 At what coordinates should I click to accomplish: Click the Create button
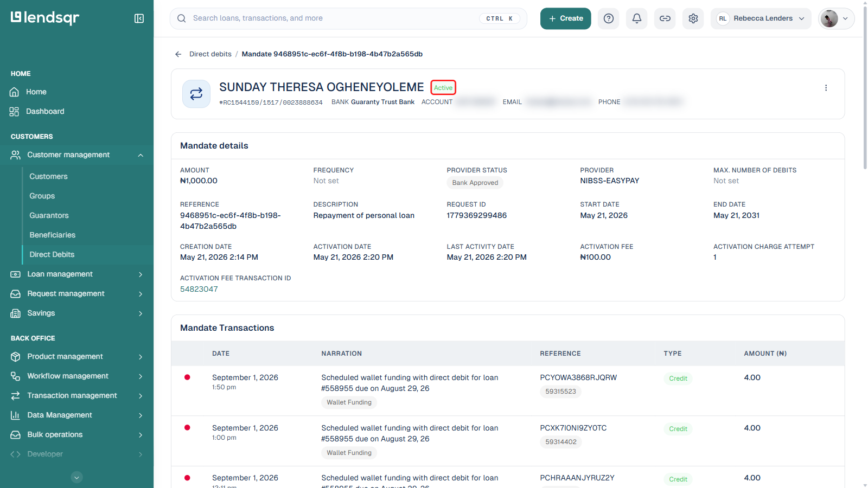tap(565, 18)
